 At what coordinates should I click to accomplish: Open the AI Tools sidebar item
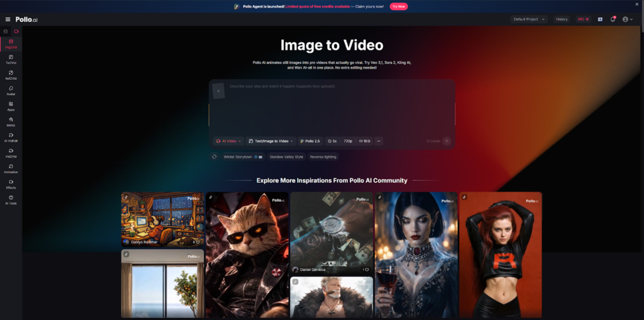click(11, 200)
